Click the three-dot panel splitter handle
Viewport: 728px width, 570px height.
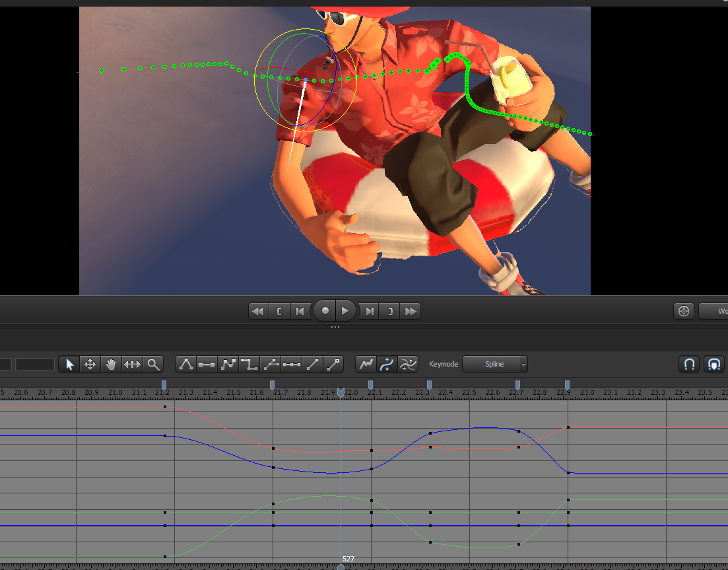click(x=335, y=327)
